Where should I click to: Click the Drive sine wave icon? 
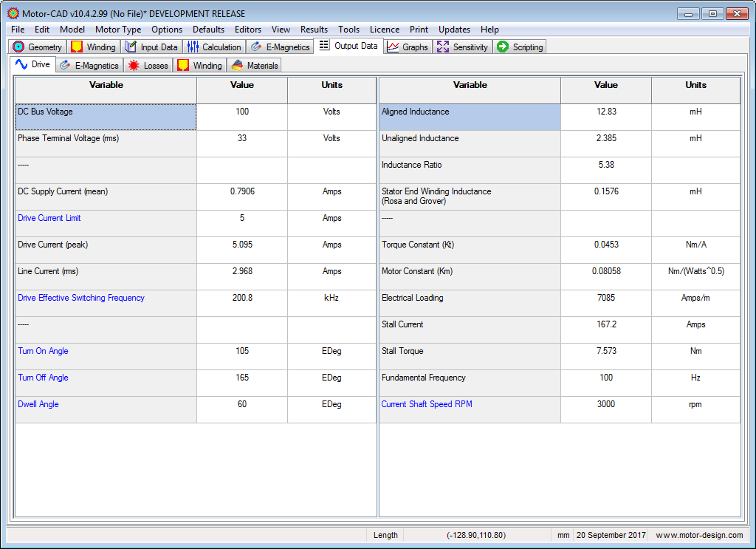pyautogui.click(x=21, y=64)
